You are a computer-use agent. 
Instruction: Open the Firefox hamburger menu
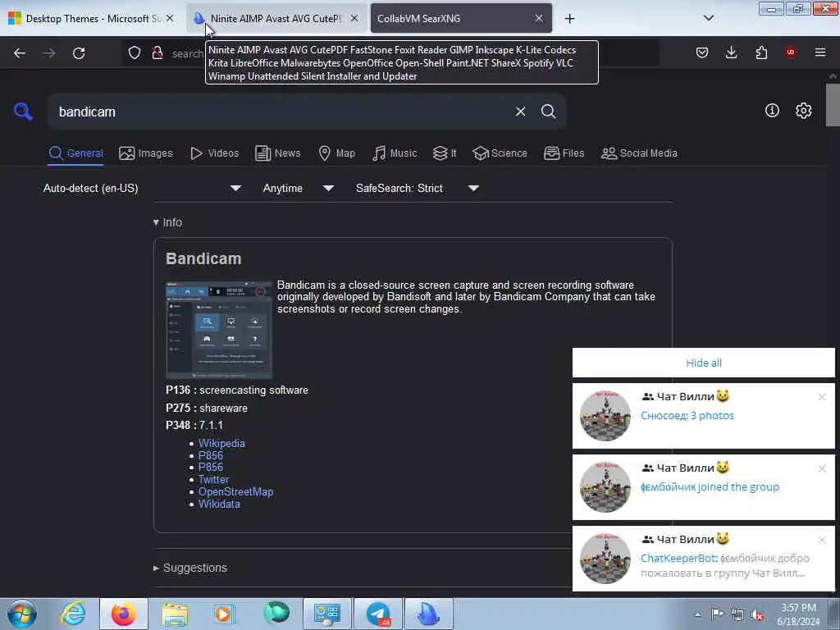820,52
